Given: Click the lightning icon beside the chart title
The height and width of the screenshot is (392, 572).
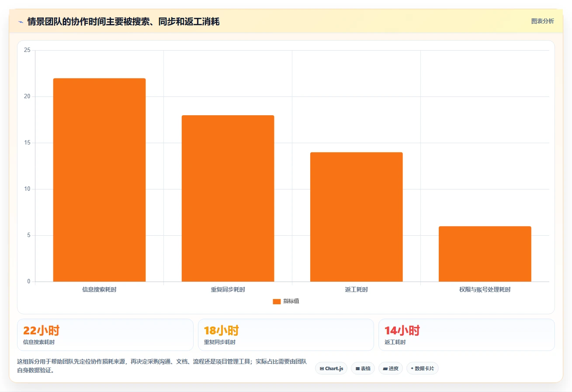Looking at the screenshot, I should [21, 22].
